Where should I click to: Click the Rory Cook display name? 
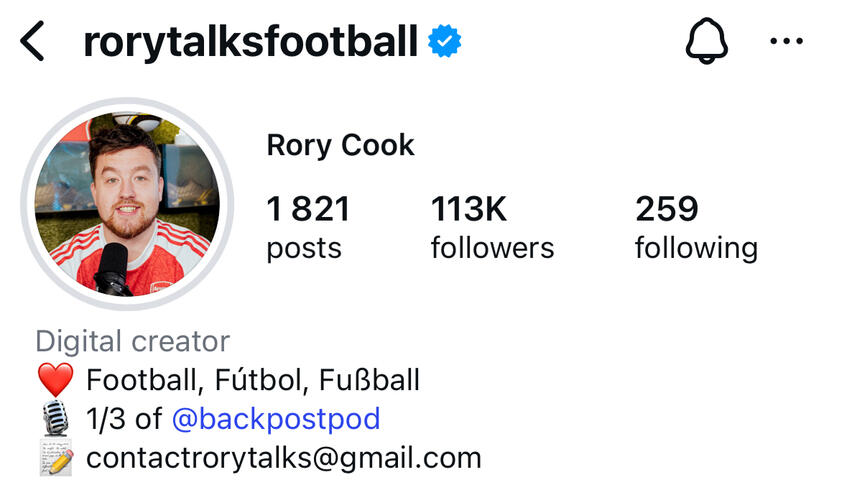pyautogui.click(x=340, y=145)
